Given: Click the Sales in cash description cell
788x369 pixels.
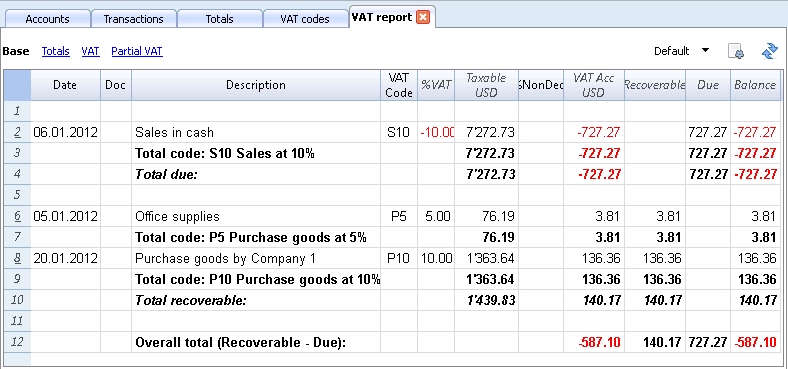Looking at the screenshot, I should tap(256, 132).
